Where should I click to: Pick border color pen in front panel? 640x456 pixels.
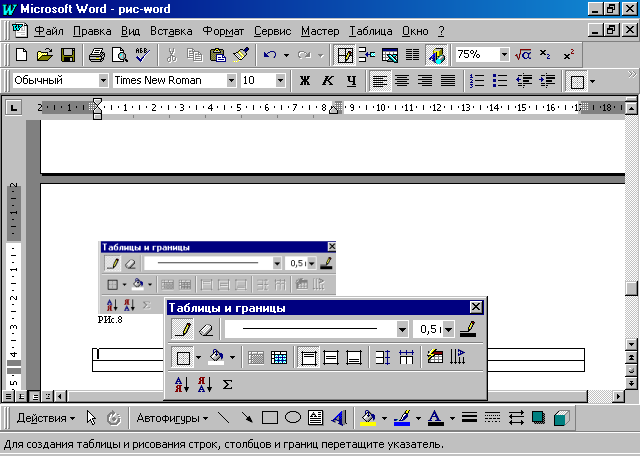click(x=468, y=329)
